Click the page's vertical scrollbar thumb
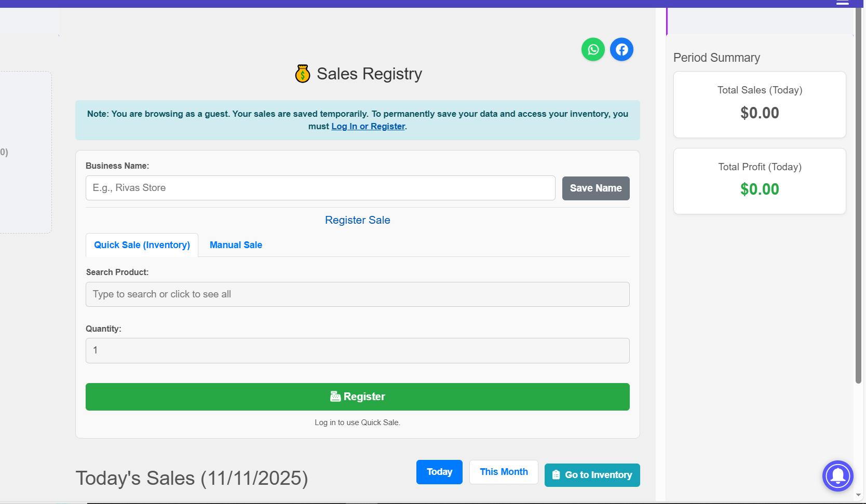866x504 pixels. [859, 197]
